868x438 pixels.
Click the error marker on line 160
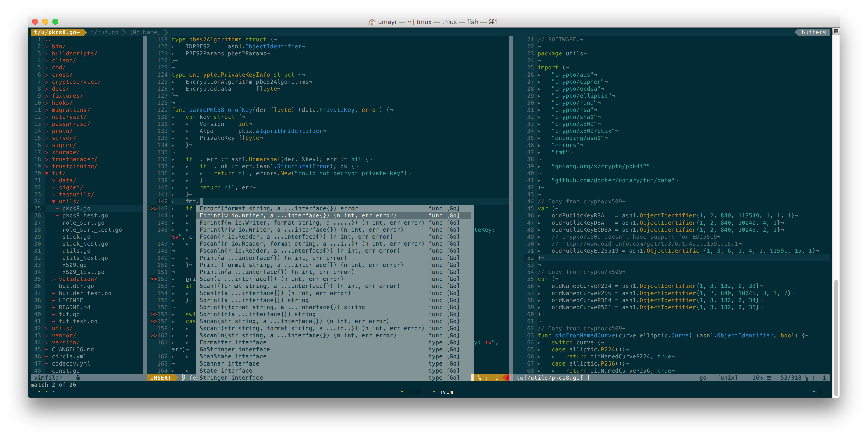point(154,335)
